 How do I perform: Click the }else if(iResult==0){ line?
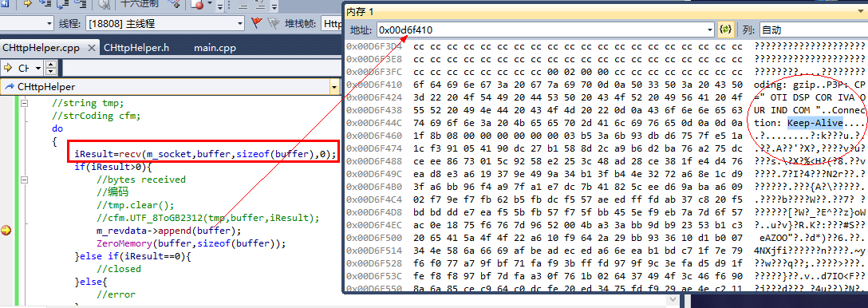[x=133, y=256]
